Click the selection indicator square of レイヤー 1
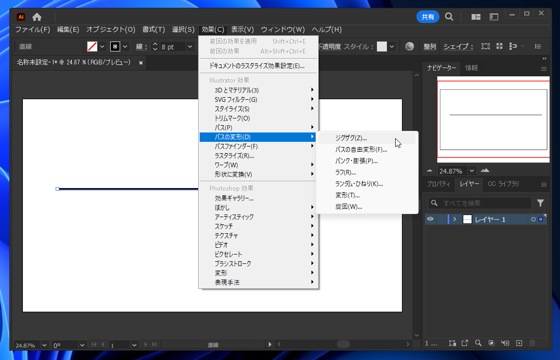The image size is (560, 360). 541,219
